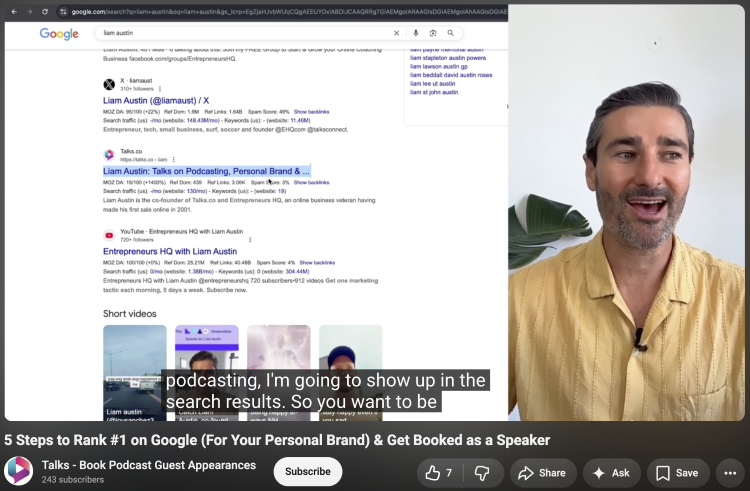Click the Talks channel avatar

19,471
